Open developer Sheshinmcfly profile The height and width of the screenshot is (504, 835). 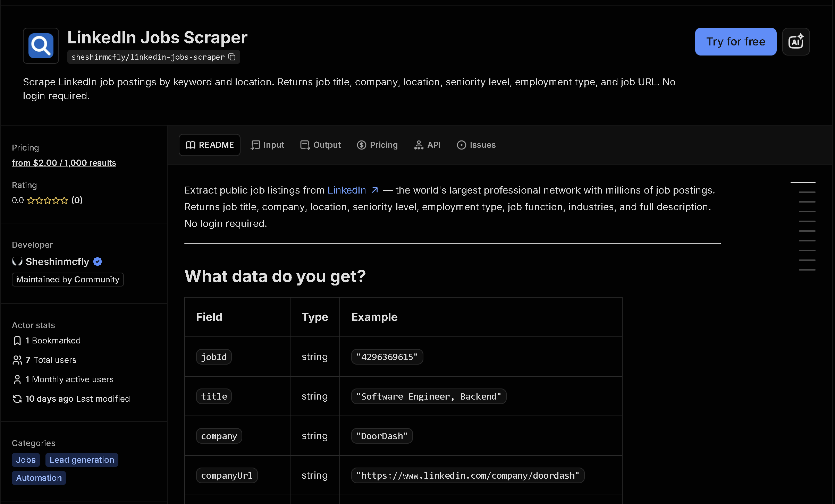click(57, 262)
